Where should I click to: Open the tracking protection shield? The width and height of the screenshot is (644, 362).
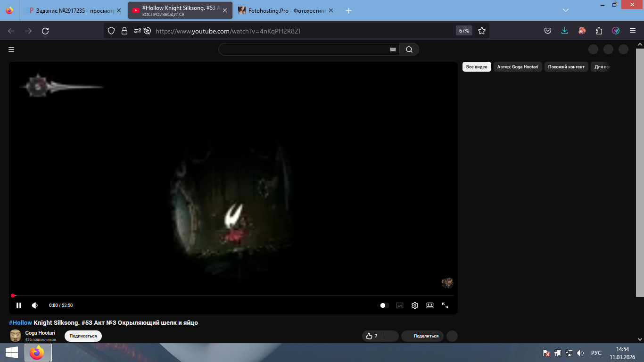[111, 31]
